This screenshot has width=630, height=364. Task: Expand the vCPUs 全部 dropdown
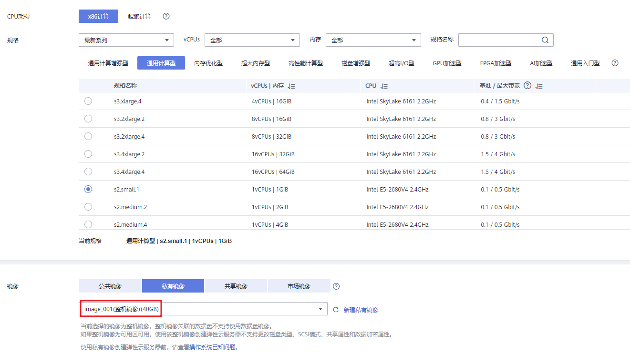(252, 40)
